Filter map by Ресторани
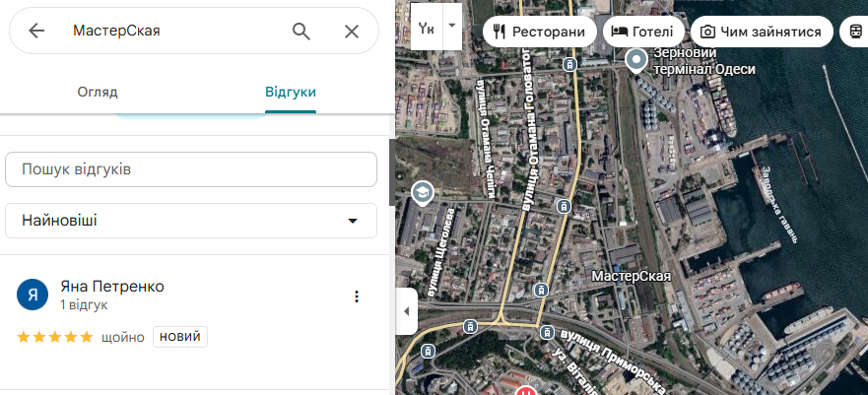This screenshot has height=395, width=868. (540, 32)
